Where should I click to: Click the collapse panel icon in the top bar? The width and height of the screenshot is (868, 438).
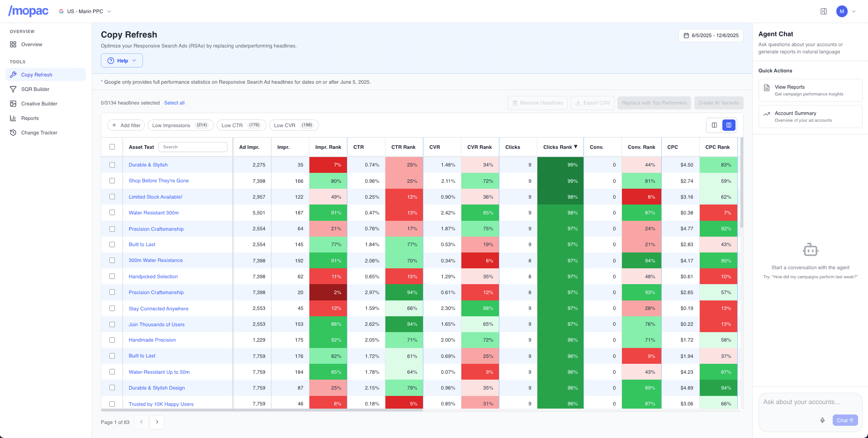tap(823, 11)
